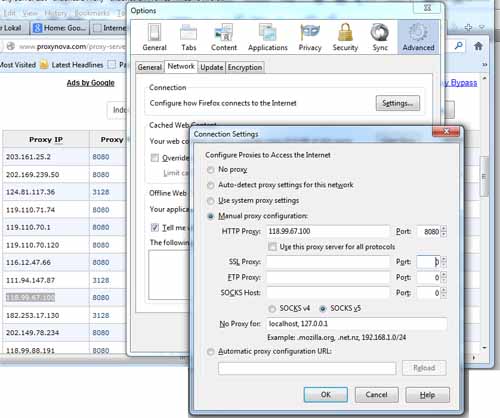Expand the bookmarks toolbar overflow chevron
500x418 pixels.
[485, 64]
